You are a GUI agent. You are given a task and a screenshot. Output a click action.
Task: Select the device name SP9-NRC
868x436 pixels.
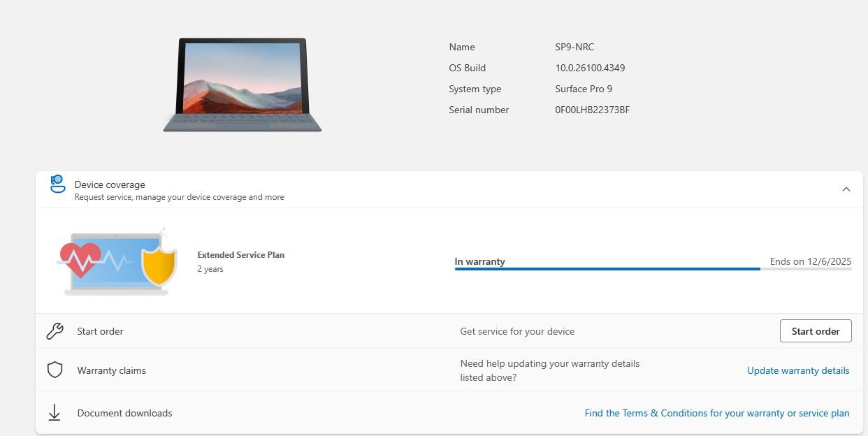click(x=574, y=47)
